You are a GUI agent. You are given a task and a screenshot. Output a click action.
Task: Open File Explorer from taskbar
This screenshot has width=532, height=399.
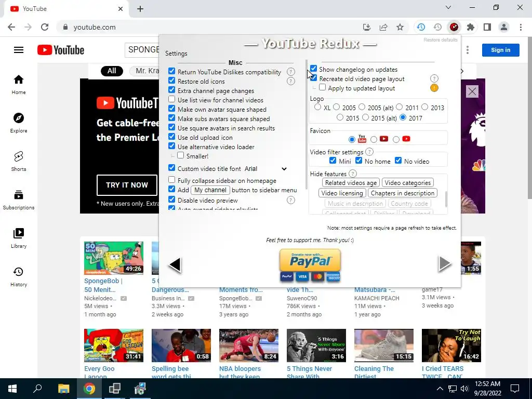click(63, 389)
